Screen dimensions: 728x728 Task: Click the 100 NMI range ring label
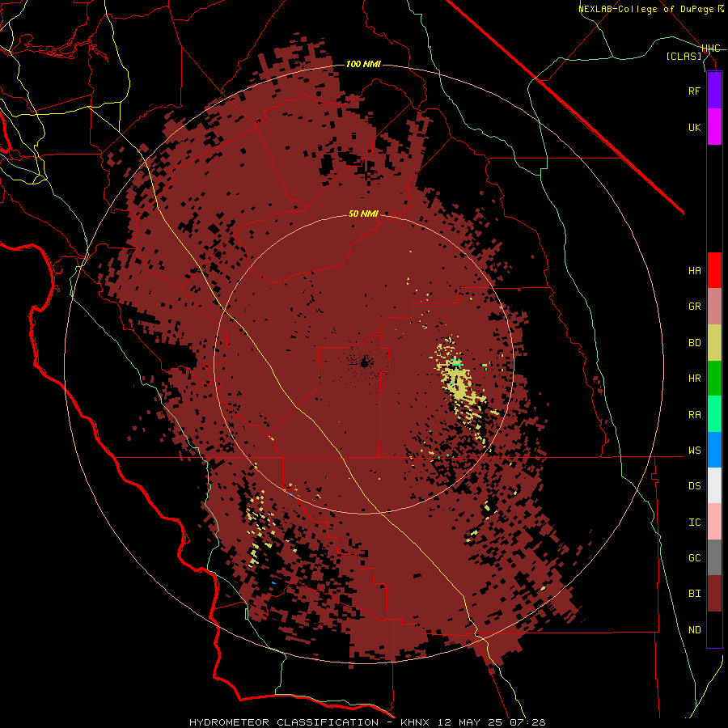pyautogui.click(x=363, y=64)
